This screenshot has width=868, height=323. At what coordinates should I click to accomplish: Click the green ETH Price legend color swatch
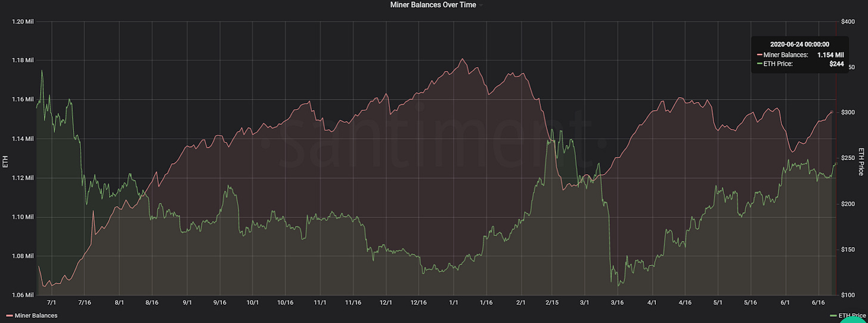pyautogui.click(x=833, y=315)
